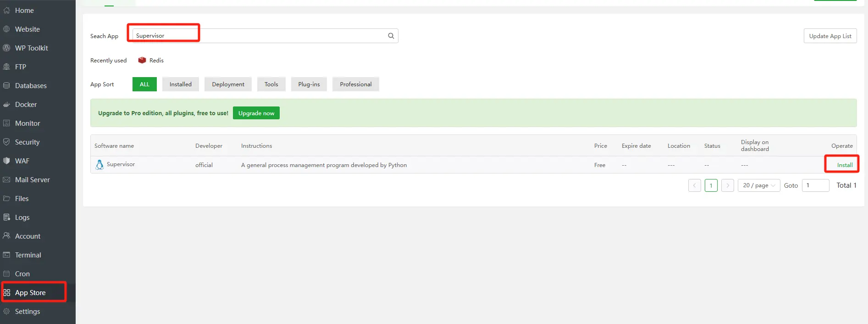Go to the Website menu label
This screenshot has width=868, height=324.
click(x=28, y=29)
